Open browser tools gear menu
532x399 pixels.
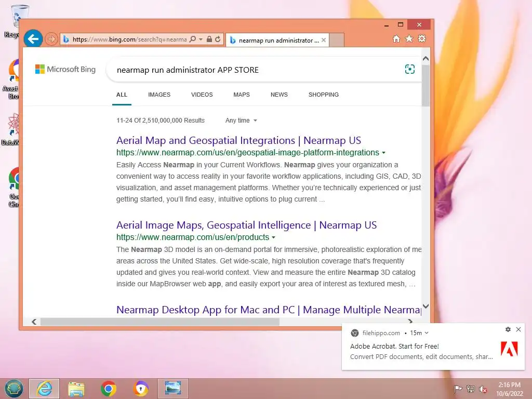pyautogui.click(x=422, y=38)
